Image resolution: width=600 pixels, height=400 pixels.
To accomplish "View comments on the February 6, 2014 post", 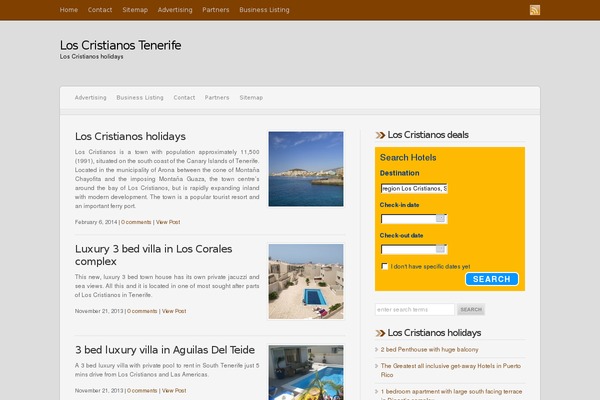I will (x=136, y=222).
